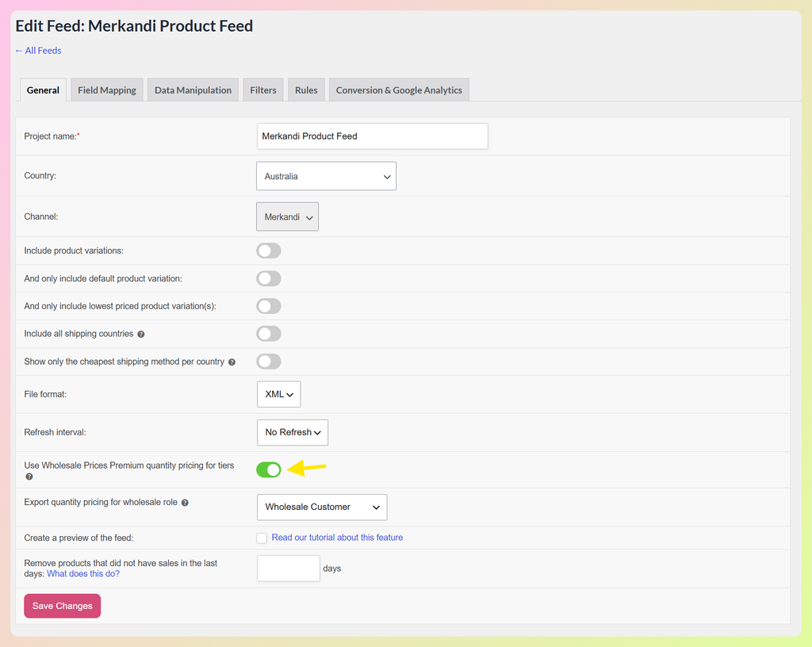Switch to the Data Manipulation tab
Viewport: 812px width, 647px height.
tap(193, 90)
